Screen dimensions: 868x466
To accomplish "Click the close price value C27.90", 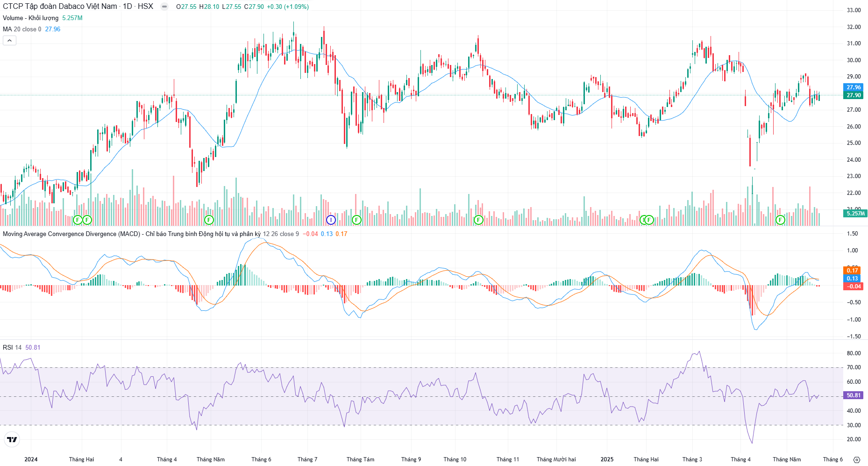I will [254, 7].
